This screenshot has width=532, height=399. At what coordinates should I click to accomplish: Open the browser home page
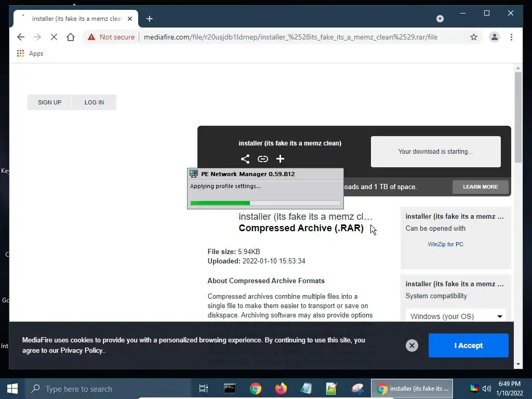point(71,37)
